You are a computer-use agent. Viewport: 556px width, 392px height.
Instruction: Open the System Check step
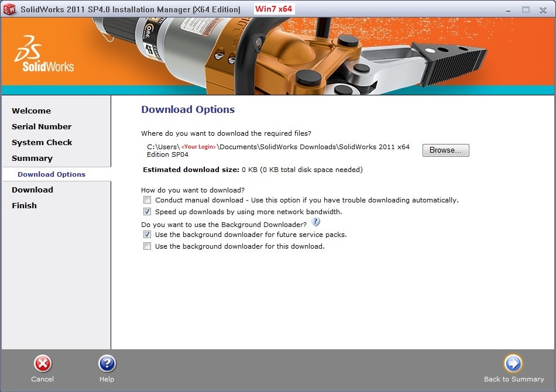click(x=42, y=142)
